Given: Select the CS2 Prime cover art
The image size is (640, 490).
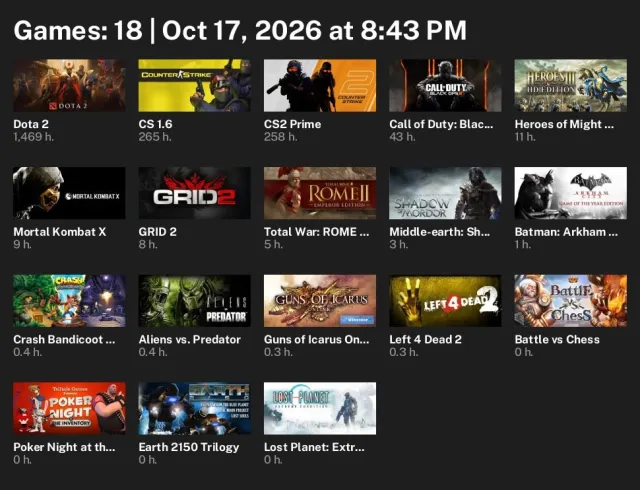Looking at the screenshot, I should point(320,85).
